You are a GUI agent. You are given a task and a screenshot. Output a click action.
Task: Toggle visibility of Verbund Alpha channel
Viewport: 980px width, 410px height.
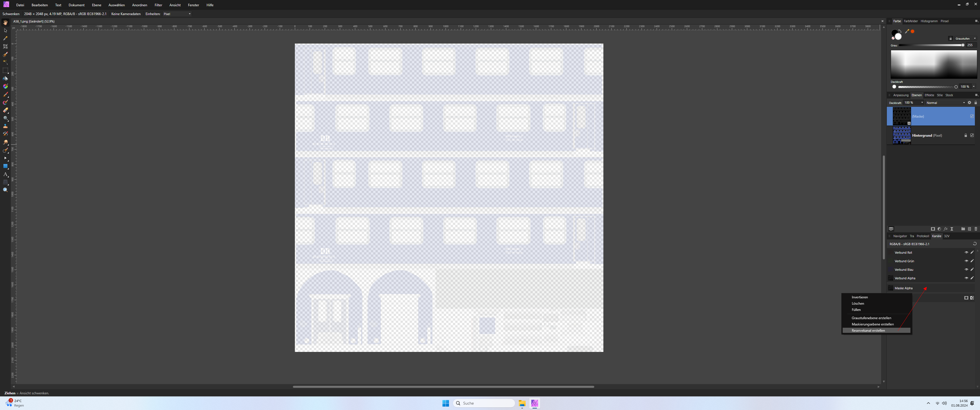[x=966, y=278]
